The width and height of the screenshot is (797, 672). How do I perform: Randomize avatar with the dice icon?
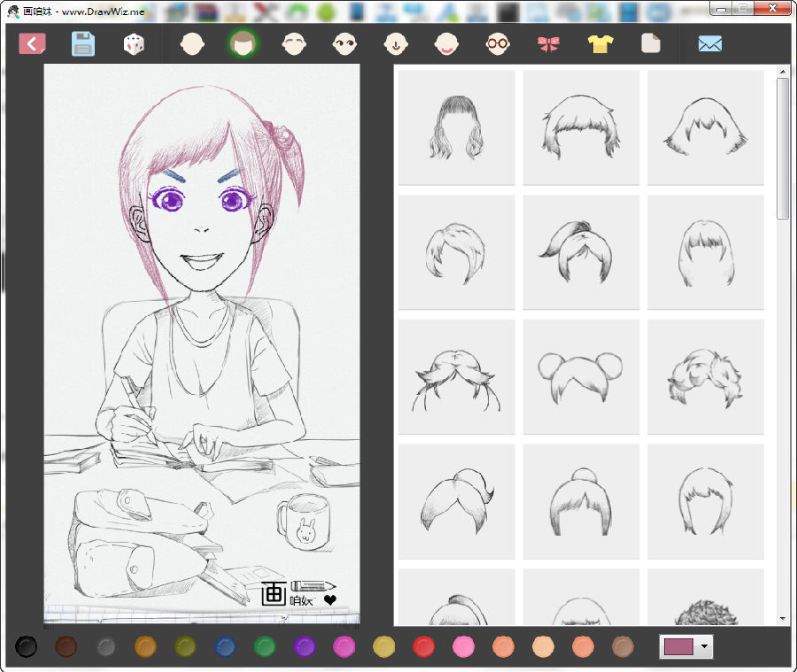tap(134, 43)
